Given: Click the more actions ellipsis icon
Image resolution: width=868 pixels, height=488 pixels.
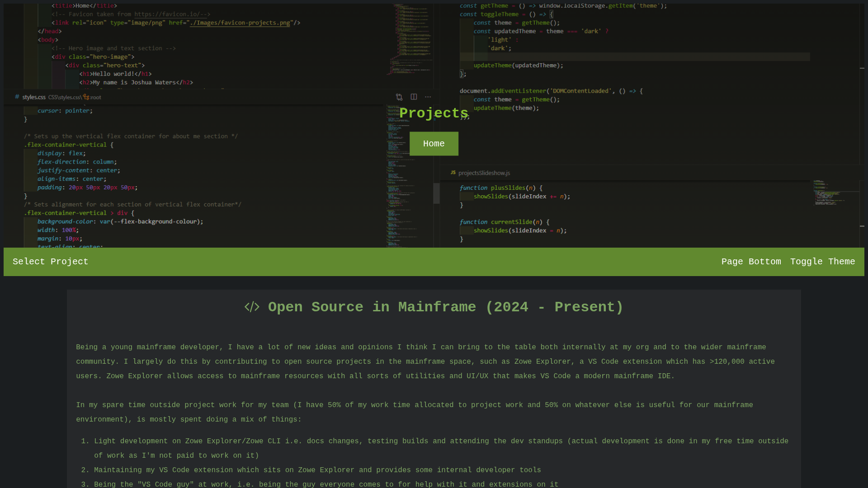Looking at the screenshot, I should click(428, 97).
